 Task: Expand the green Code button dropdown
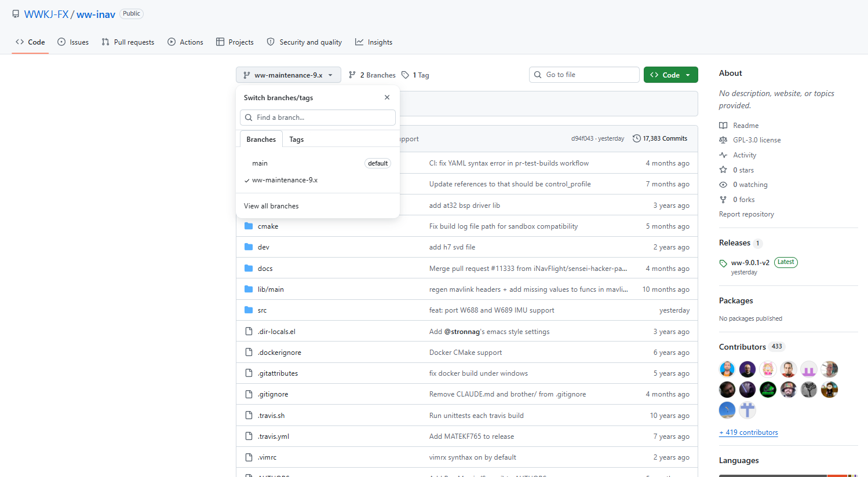click(x=671, y=75)
